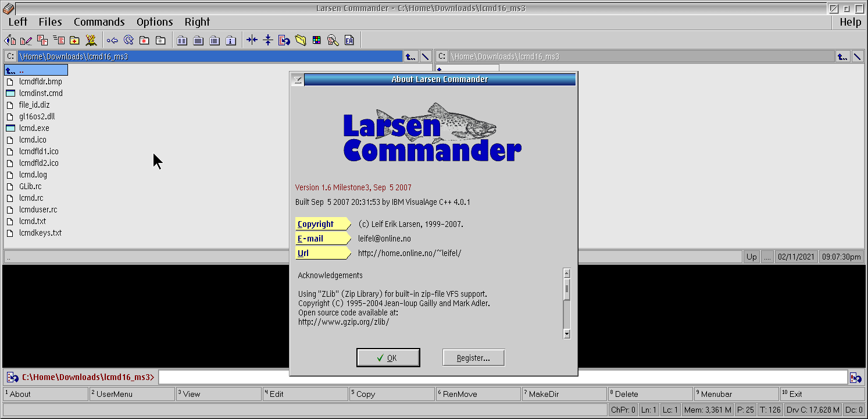
Task: Click the horizontal inward-arrows split icon
Action: [252, 40]
